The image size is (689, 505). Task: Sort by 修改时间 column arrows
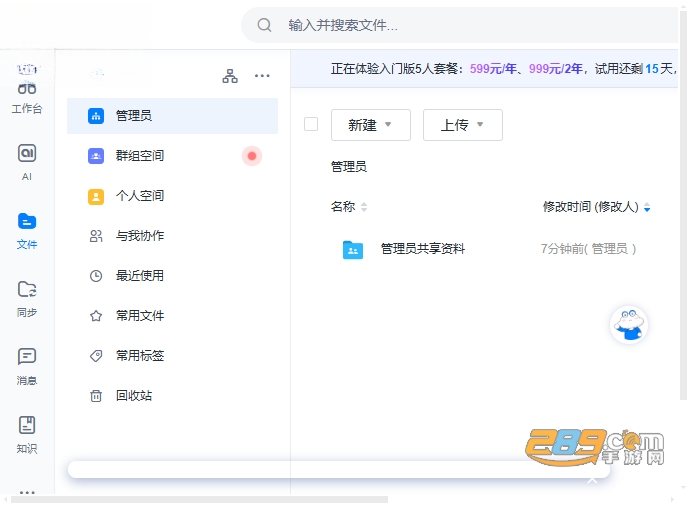tap(647, 207)
